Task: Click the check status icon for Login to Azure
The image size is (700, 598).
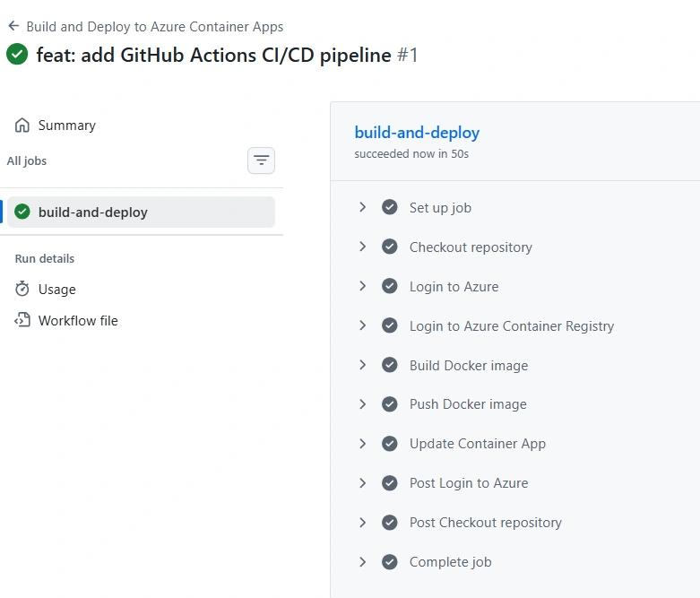Action: click(390, 286)
